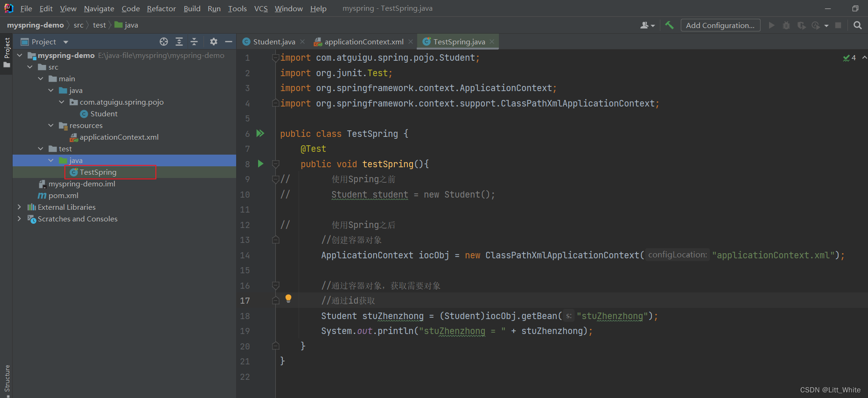The image size is (868, 398).
Task: Toggle the Structure tool window side tab
Action: pos(7,378)
